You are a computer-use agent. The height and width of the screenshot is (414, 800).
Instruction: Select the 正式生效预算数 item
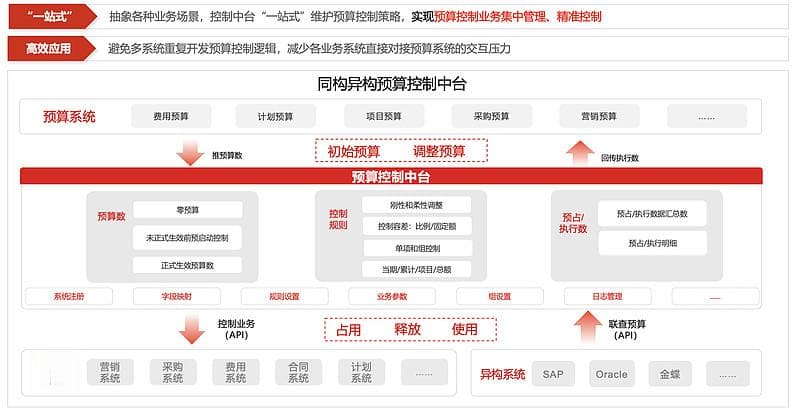(187, 265)
